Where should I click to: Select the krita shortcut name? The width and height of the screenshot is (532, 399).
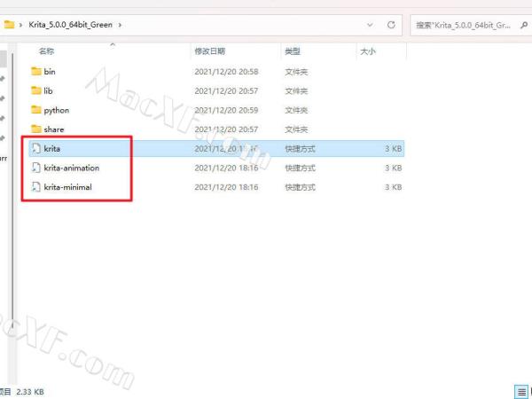(x=52, y=149)
